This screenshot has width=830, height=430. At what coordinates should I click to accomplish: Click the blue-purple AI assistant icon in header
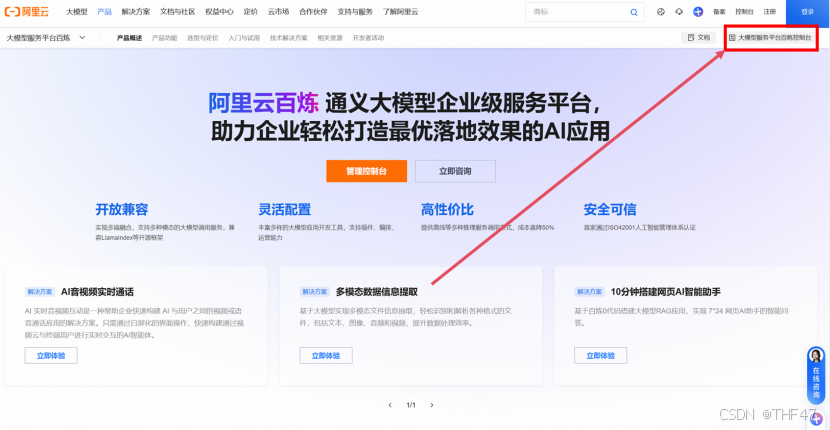click(698, 12)
